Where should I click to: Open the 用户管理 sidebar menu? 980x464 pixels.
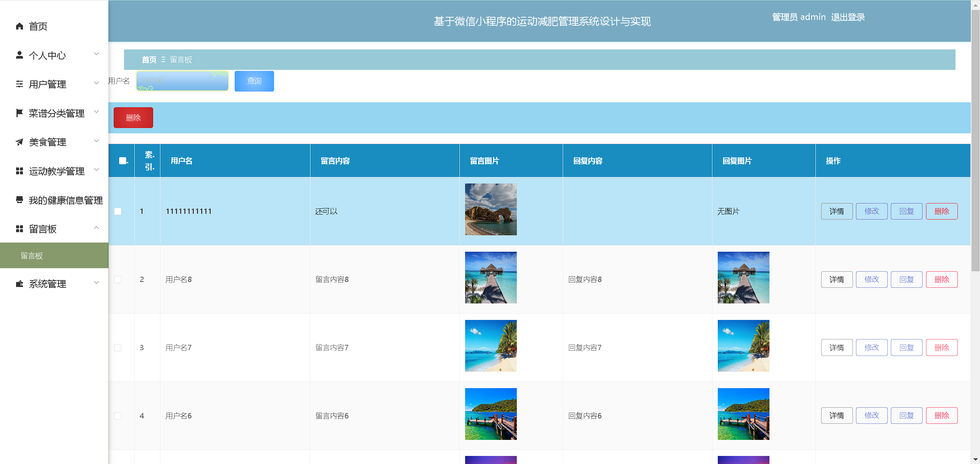coord(54,84)
